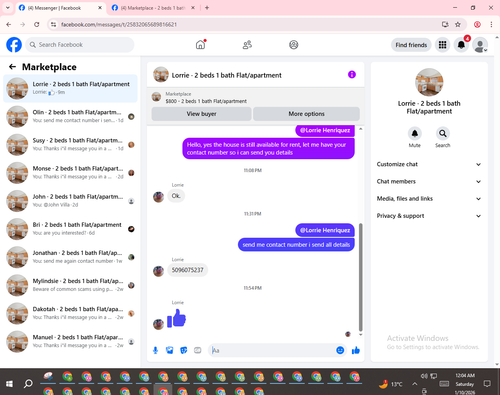Image resolution: width=500 pixels, height=395 pixels.
Task: Open Jonathan's conversation
Action: [x=70, y=257]
